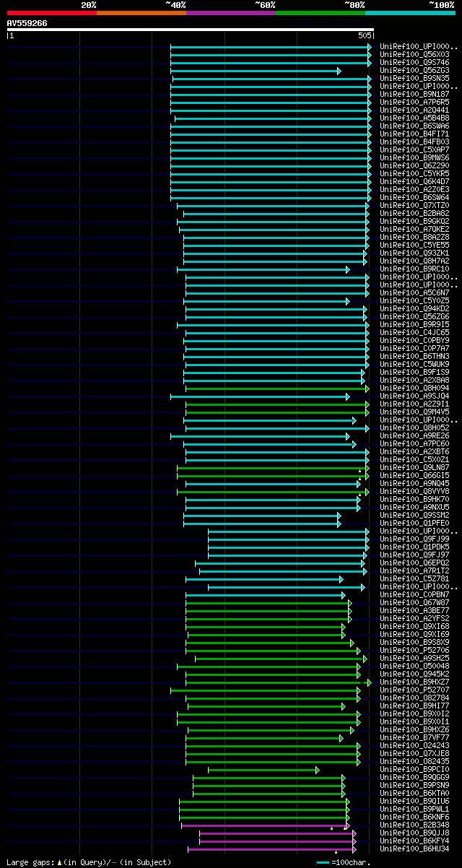Open hit UniRef100_Q56X03

(414, 54)
